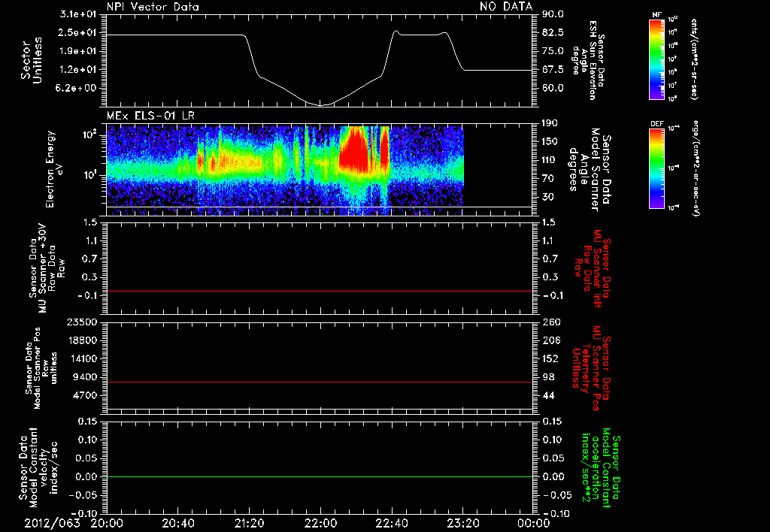
Task: Click the 22:40 time axis label
Action: tap(391, 523)
